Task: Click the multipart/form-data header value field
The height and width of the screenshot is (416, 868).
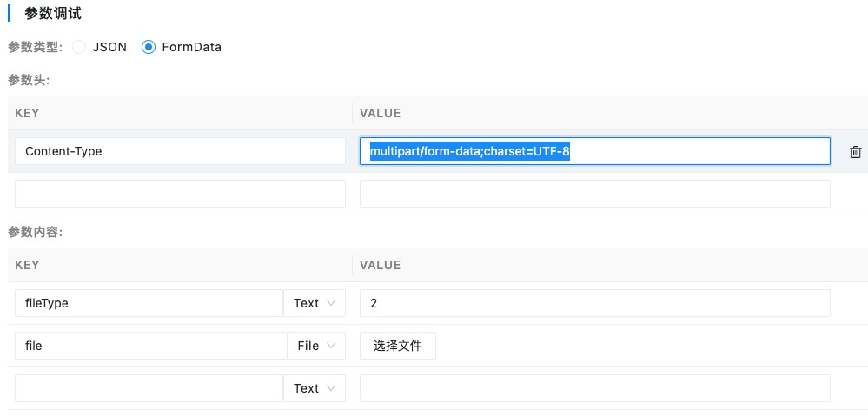Action: (595, 151)
